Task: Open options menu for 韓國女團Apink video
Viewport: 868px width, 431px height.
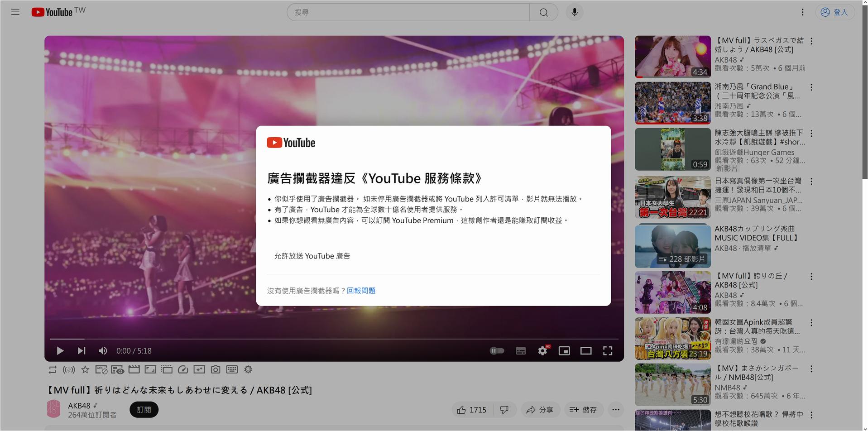Action: click(x=811, y=323)
